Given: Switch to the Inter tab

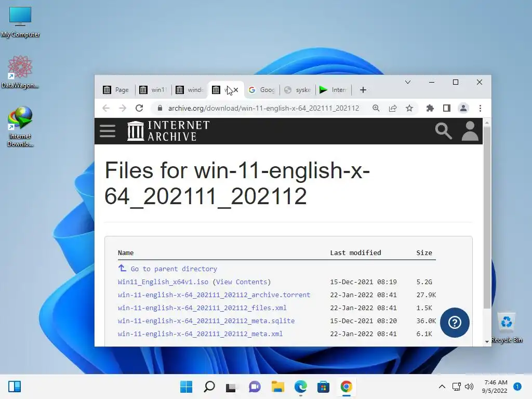Looking at the screenshot, I should coord(333,90).
